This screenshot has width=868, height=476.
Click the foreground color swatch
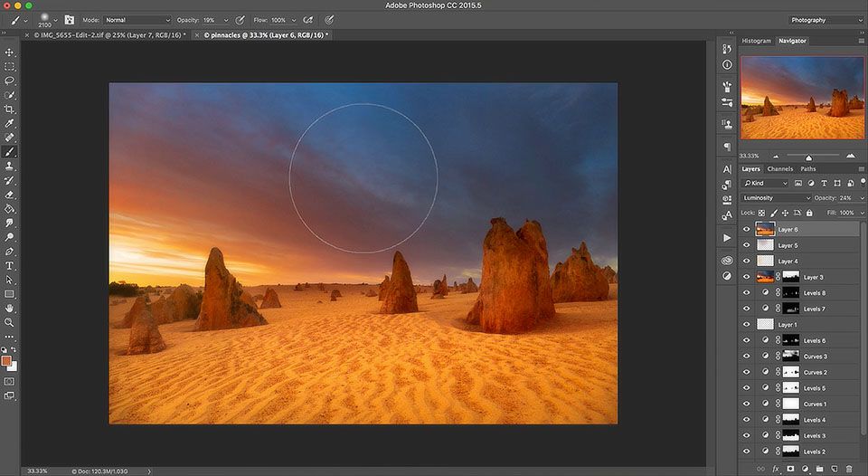click(8, 360)
